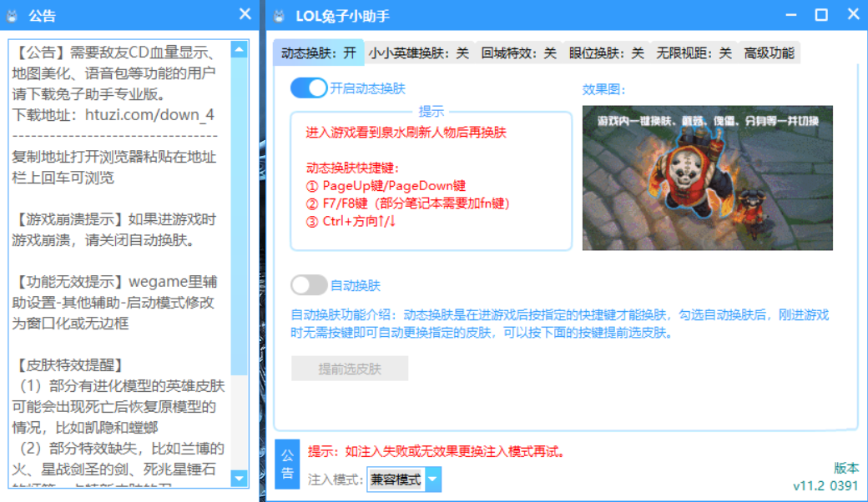Click the rabbit icon in the LOL兔子小助手 title bar
The width and height of the screenshot is (868, 502).
click(280, 14)
